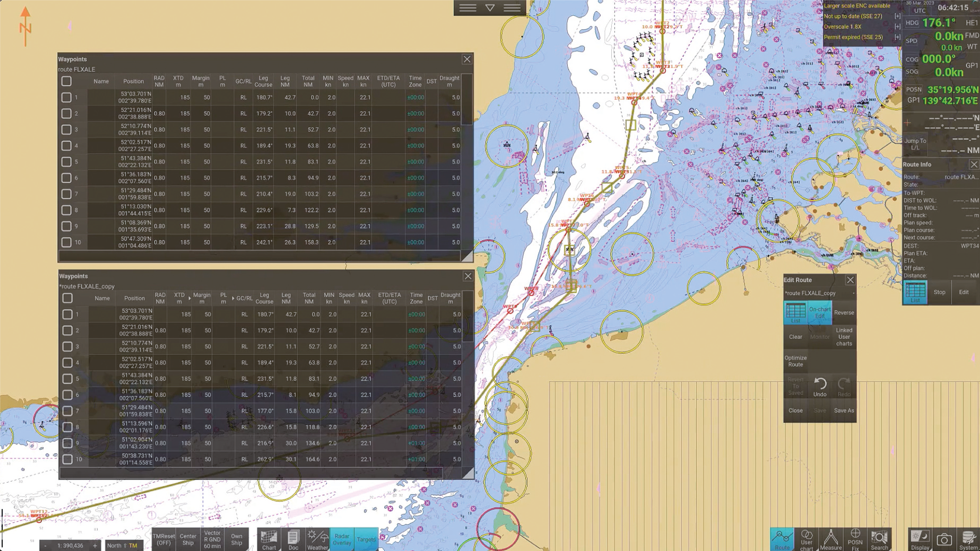
Task: Open the Doc icon
Action: pos(293,539)
